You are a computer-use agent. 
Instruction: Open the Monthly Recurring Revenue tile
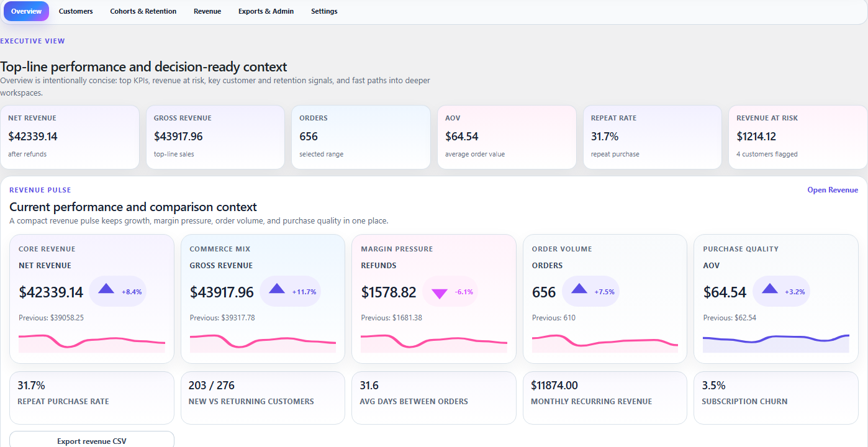point(604,397)
